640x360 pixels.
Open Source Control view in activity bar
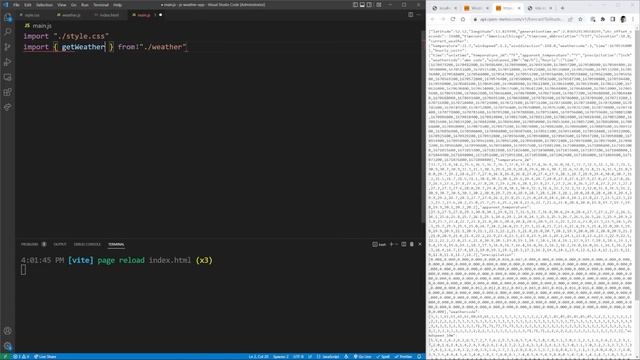click(7, 47)
